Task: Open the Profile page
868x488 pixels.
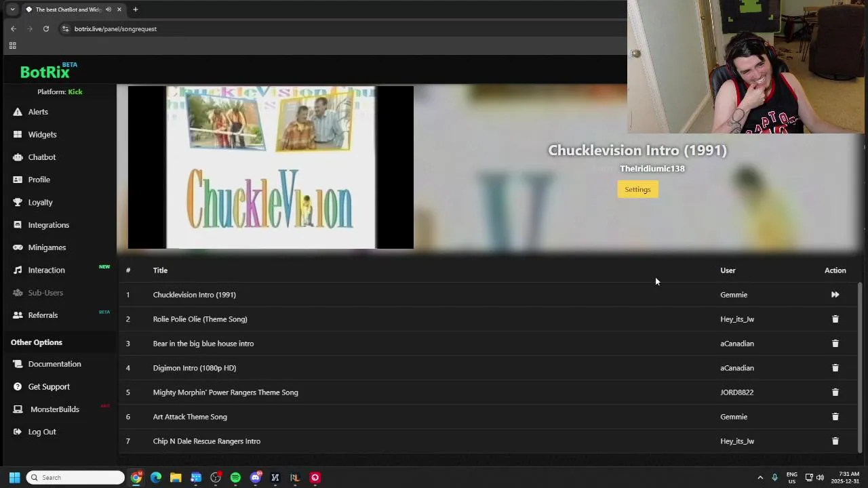Action: coord(39,180)
